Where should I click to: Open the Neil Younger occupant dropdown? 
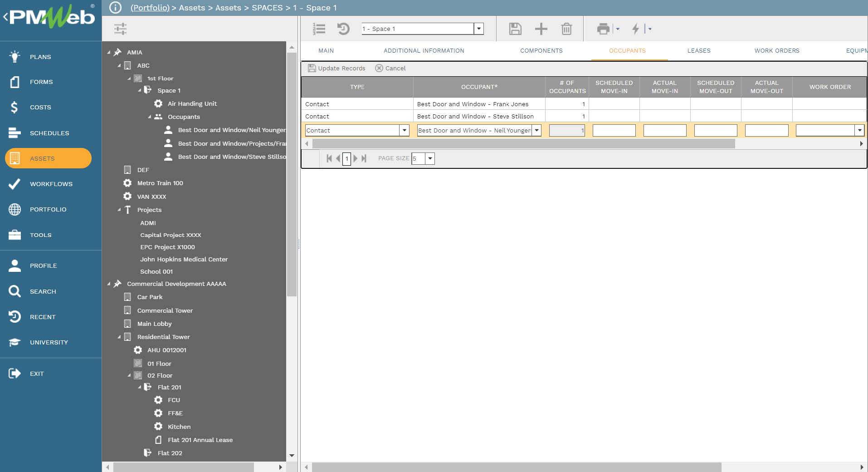tap(537, 130)
